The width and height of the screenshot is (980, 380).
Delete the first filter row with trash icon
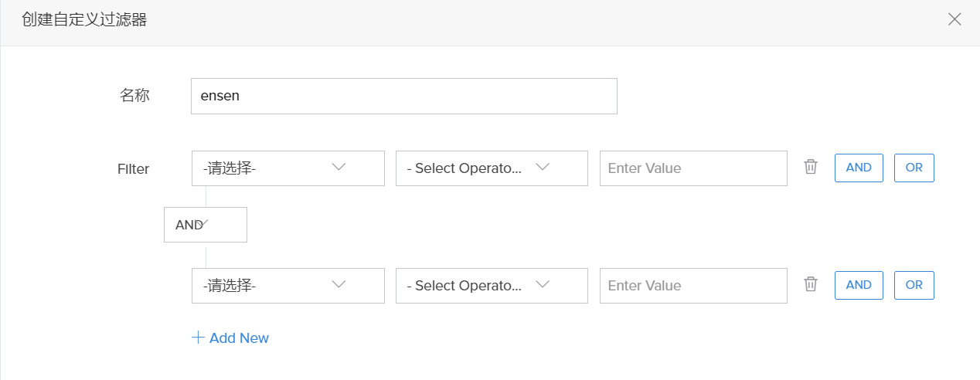810,167
